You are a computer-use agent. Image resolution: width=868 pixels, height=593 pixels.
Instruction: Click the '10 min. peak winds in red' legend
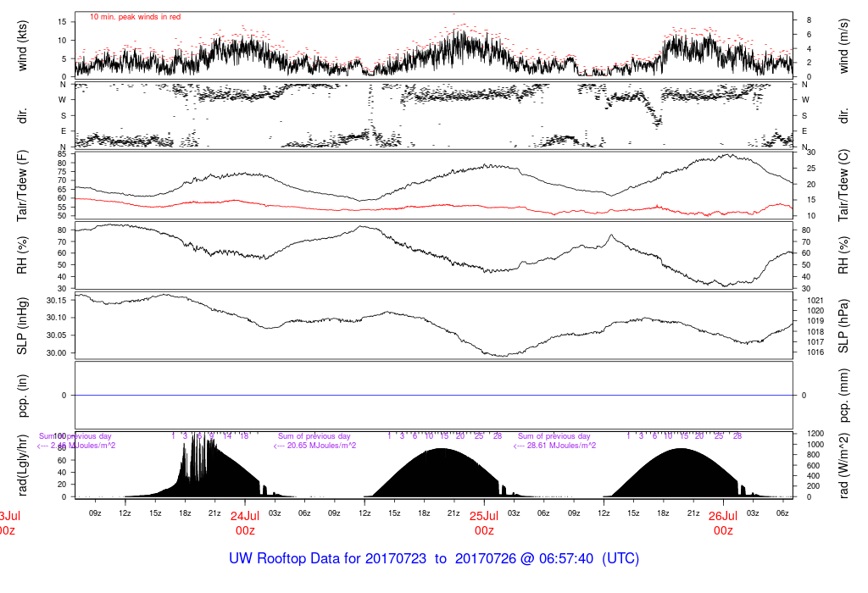[x=135, y=17]
